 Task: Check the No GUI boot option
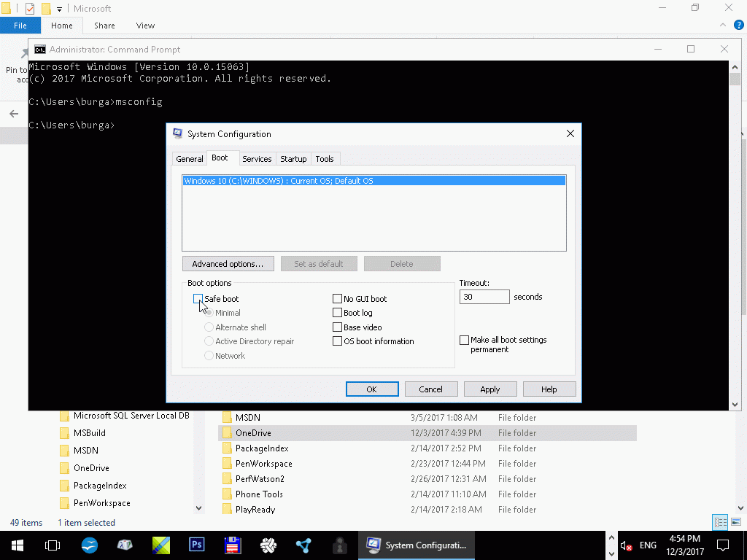click(x=337, y=298)
